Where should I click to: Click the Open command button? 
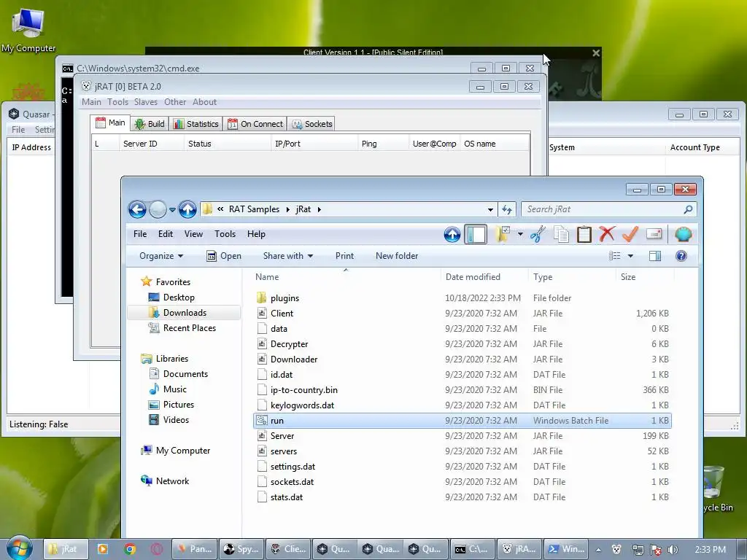pyautogui.click(x=224, y=256)
